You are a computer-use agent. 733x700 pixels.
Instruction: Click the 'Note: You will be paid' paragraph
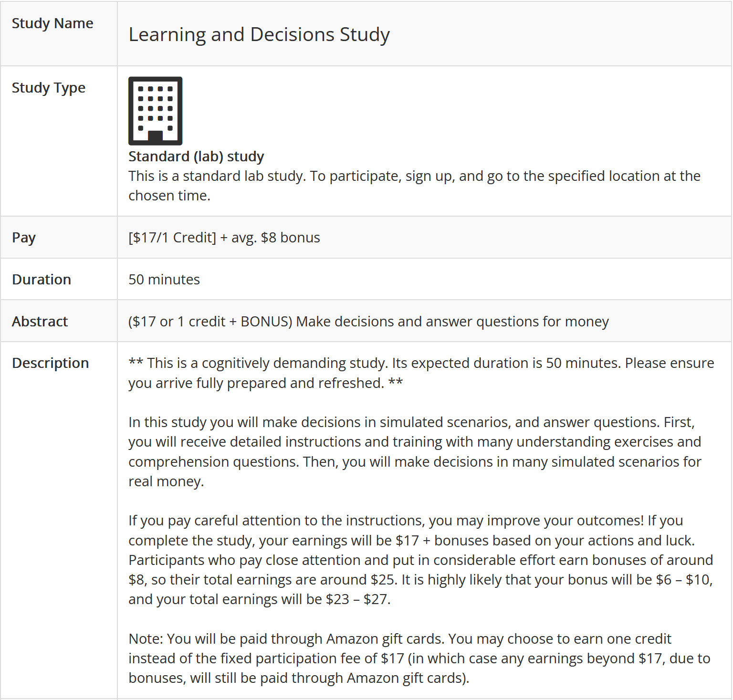click(x=419, y=658)
